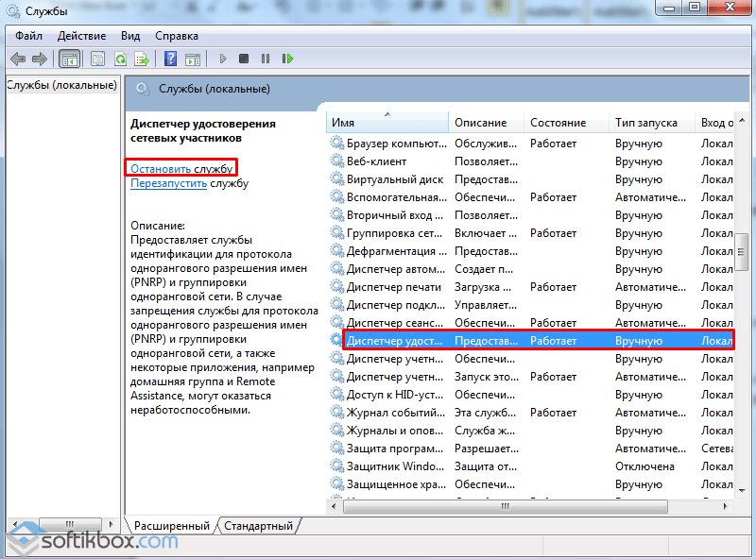Sort by the Тип запуска column header
The width and height of the screenshot is (756, 559).
point(652,123)
